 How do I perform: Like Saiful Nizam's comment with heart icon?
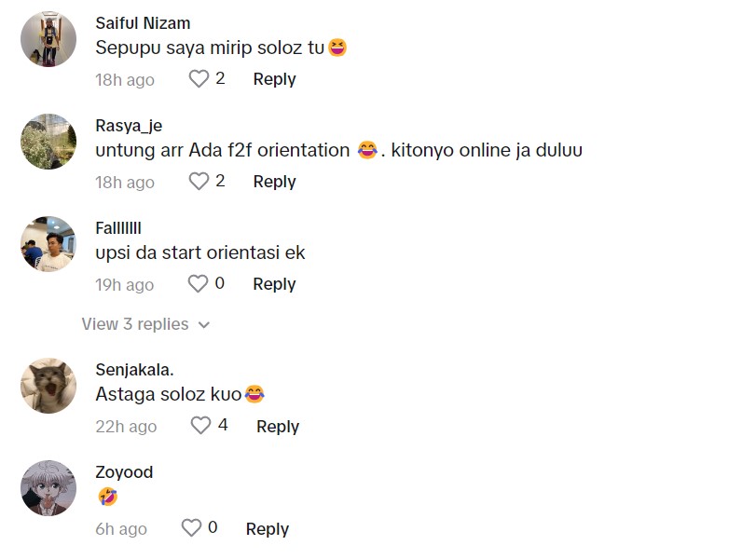point(199,79)
